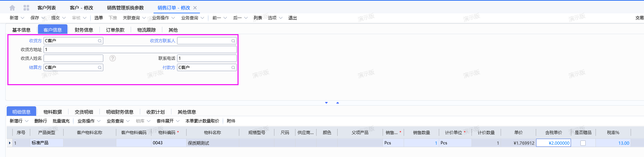Switch to the 销售管理系统参数 tab

click(x=125, y=8)
